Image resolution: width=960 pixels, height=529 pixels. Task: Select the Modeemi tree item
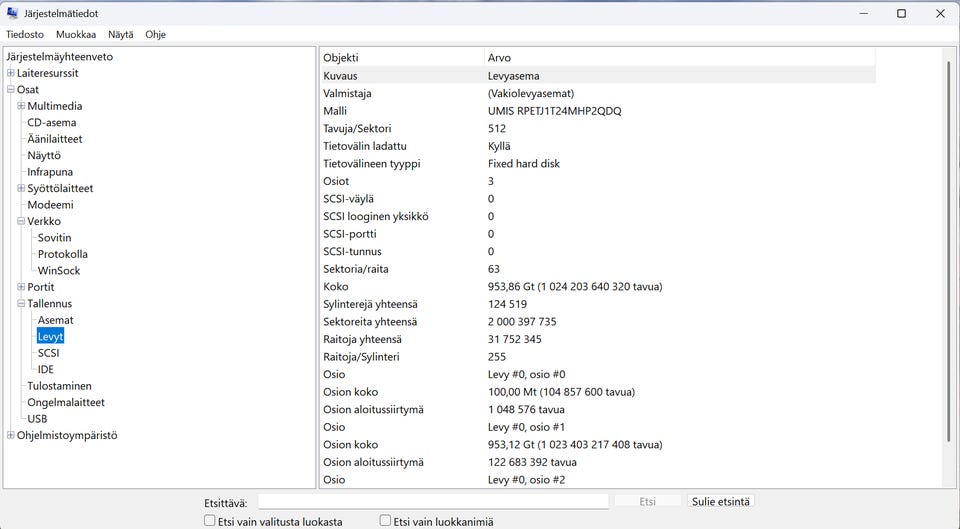(50, 204)
